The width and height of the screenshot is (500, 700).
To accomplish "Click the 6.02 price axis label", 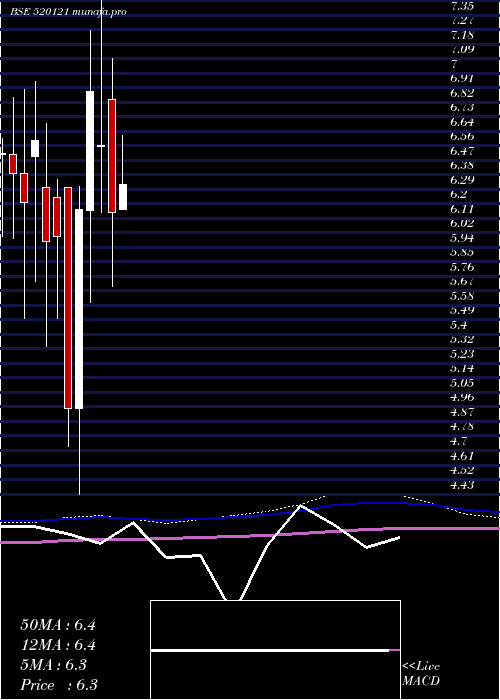I will click(462, 223).
